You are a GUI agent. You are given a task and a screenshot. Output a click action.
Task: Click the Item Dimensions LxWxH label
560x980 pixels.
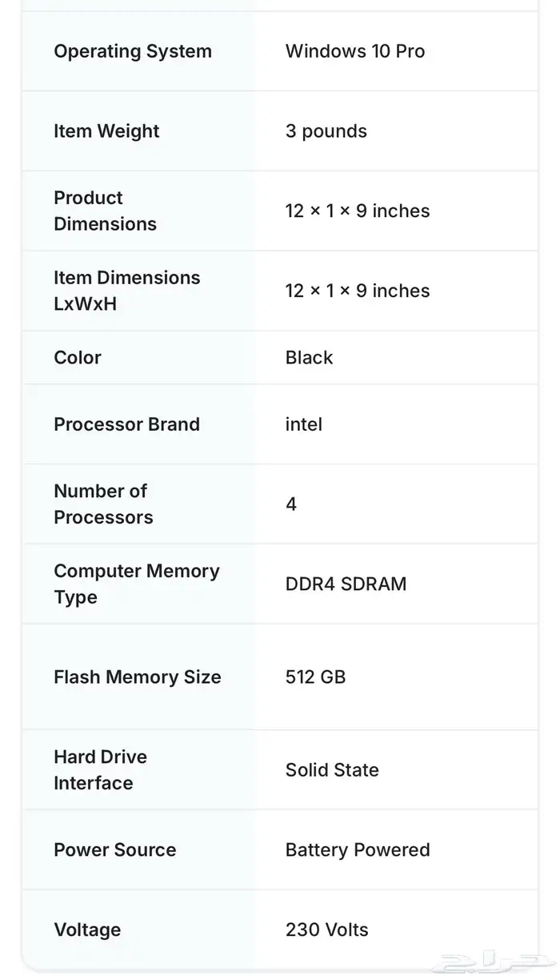pos(127,291)
